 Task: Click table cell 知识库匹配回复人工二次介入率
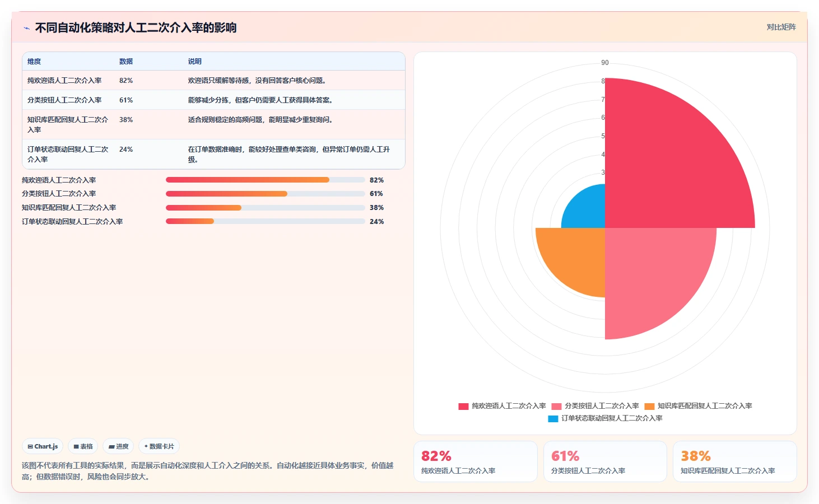point(68,124)
